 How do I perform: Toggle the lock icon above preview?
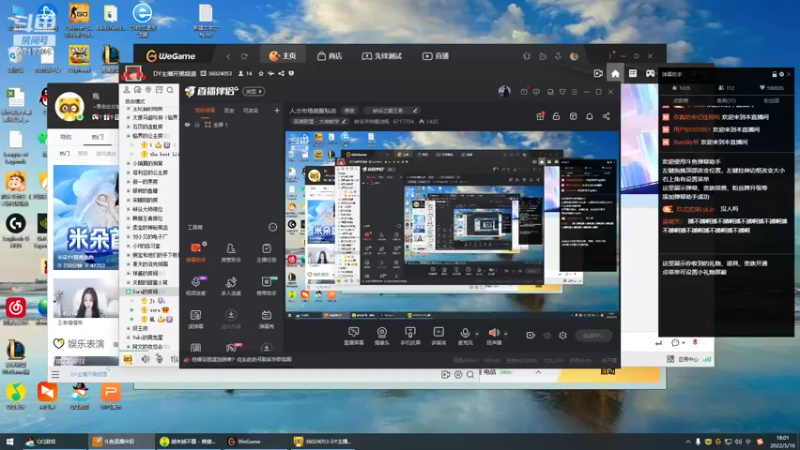[x=556, y=116]
